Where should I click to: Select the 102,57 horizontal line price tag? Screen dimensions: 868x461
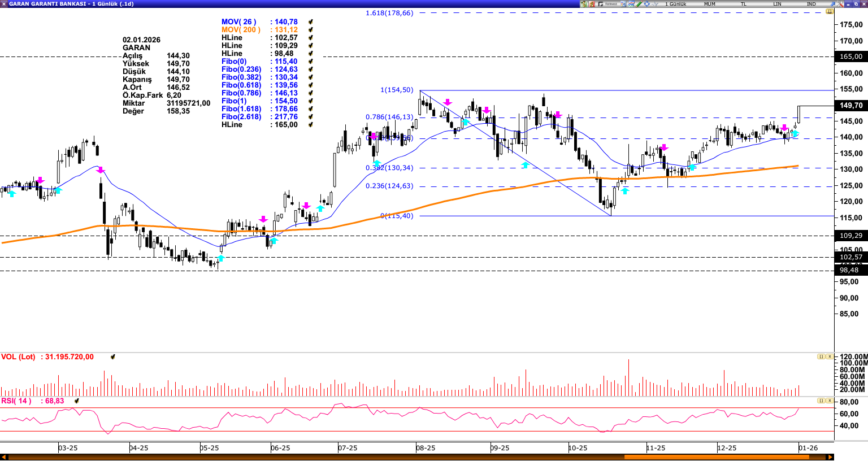[x=851, y=257]
